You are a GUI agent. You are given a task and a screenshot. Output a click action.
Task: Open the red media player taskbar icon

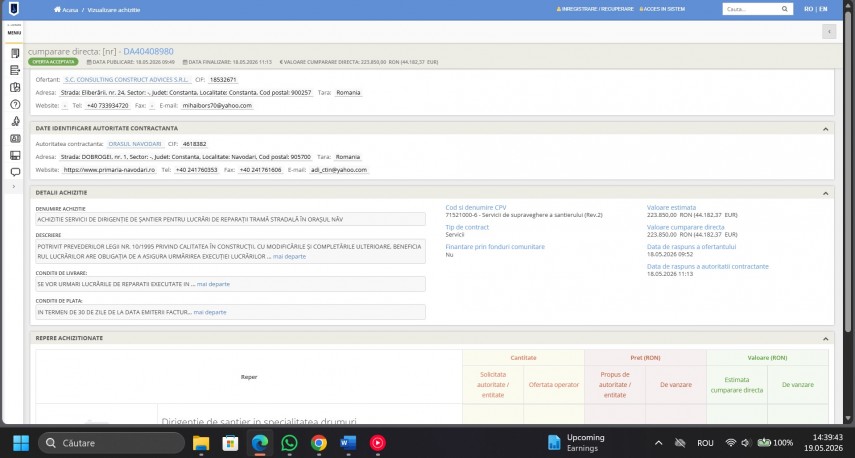coord(377,443)
